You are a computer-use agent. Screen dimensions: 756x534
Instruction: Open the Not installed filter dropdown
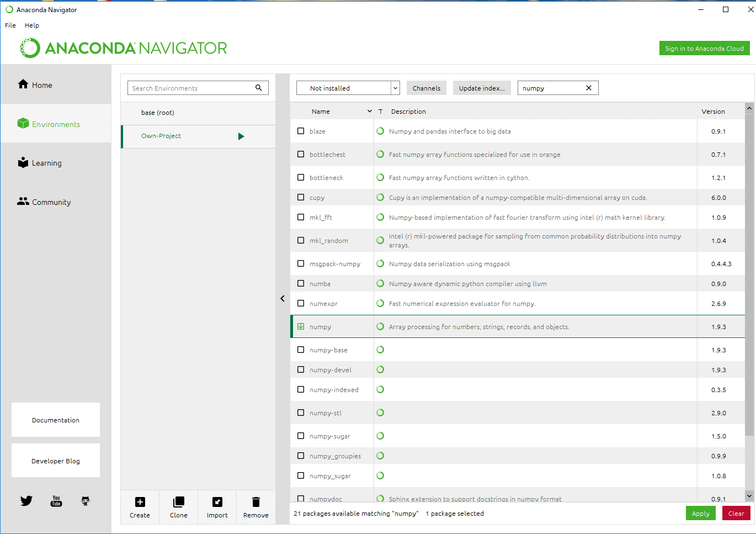click(x=348, y=88)
